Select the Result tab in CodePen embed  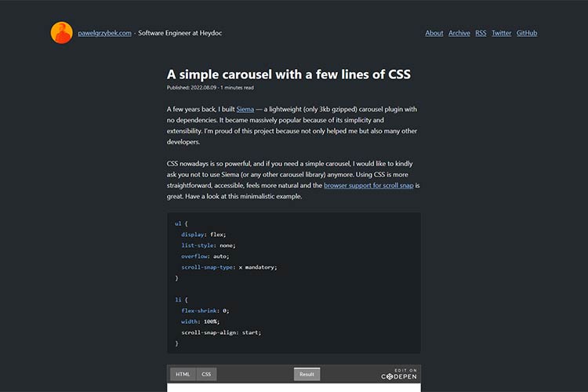pos(307,374)
